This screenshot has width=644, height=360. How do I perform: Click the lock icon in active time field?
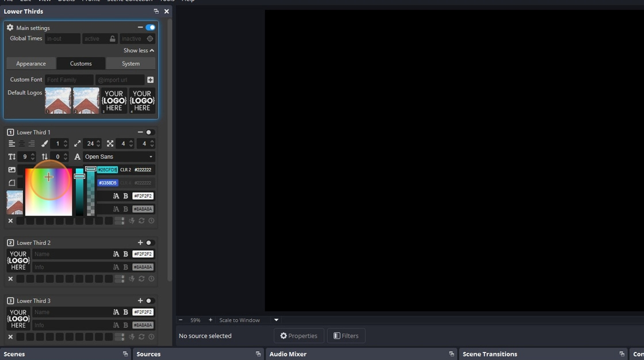(x=113, y=39)
